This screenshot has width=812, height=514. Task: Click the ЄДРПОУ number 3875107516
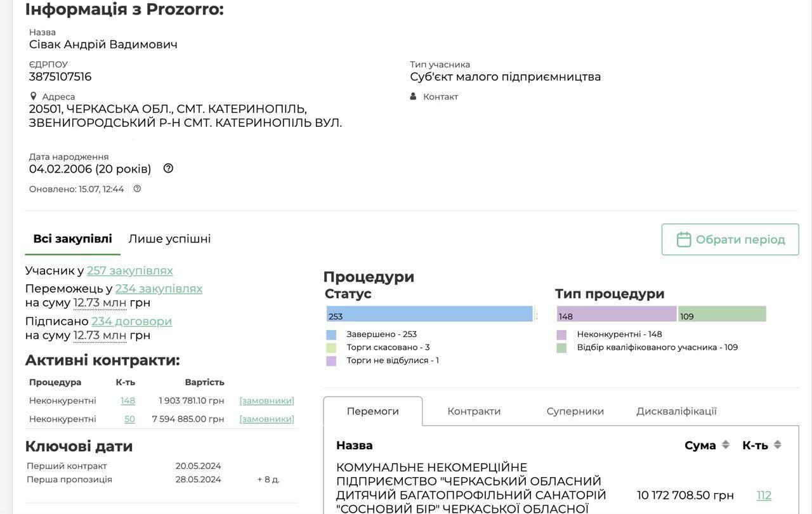[60, 77]
